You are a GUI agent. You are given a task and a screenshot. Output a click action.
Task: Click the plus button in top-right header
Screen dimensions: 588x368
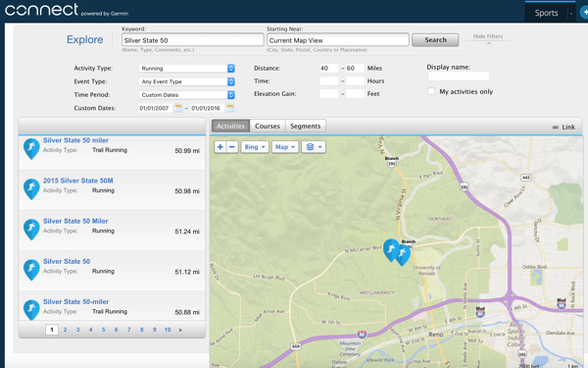[584, 13]
